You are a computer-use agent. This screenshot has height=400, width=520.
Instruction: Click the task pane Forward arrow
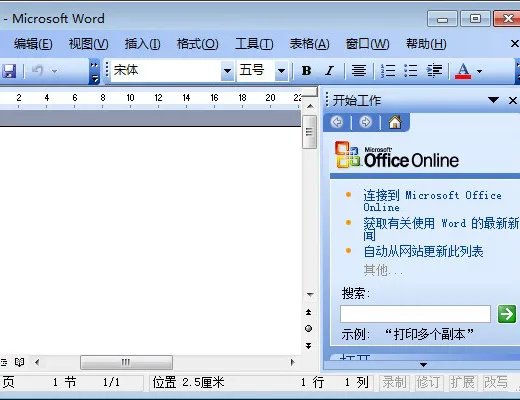coord(366,122)
